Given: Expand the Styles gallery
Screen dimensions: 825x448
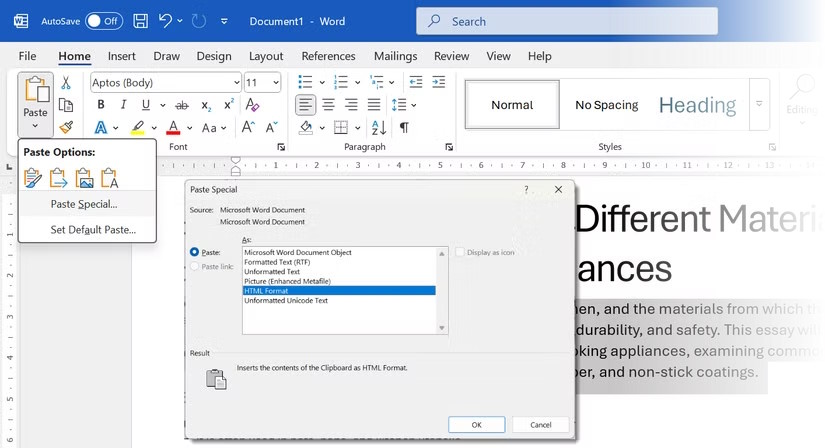Looking at the screenshot, I should [759, 105].
